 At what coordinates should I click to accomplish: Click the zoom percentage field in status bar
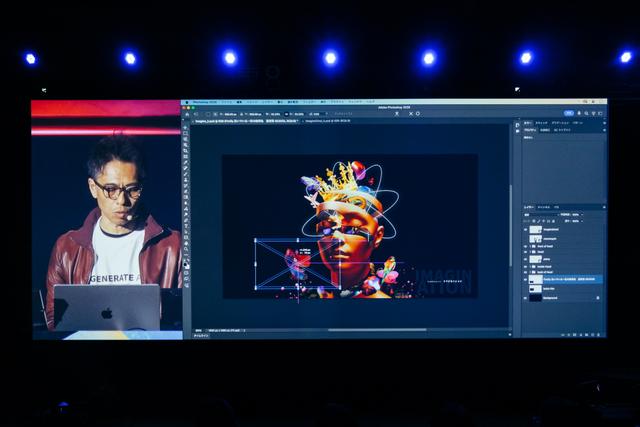point(198,330)
